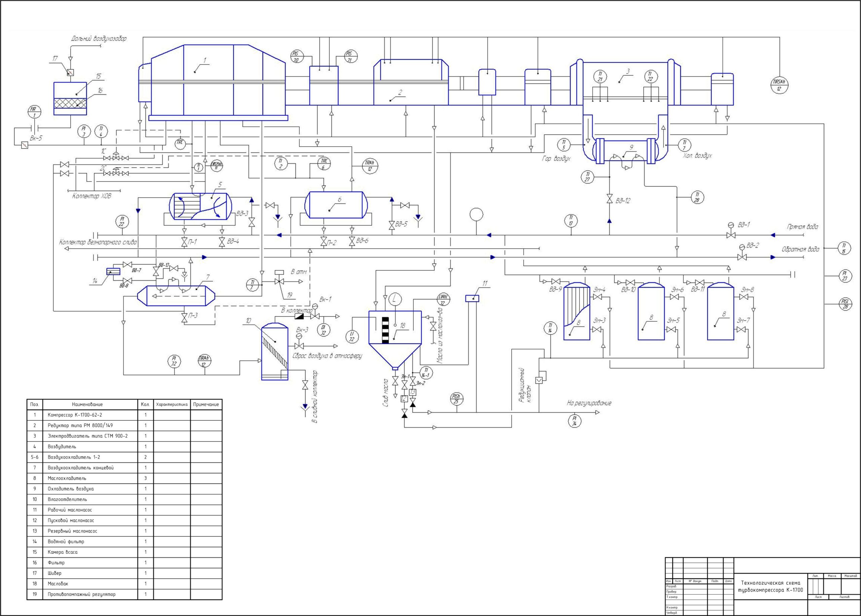Select the moisture separator 10 vessel

[274, 351]
